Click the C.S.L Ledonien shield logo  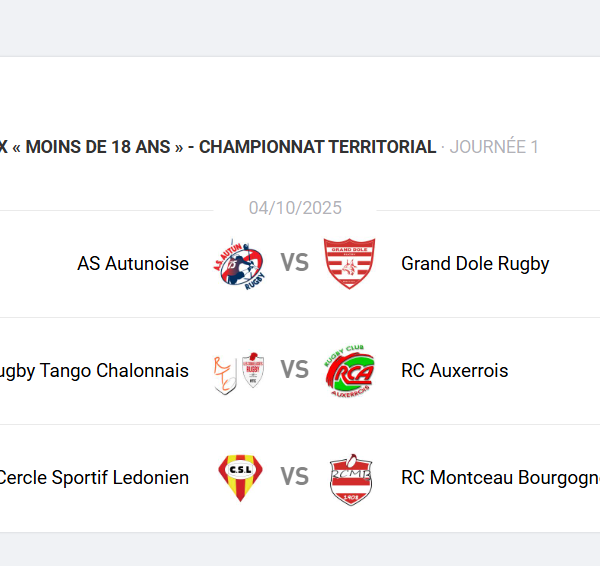[240, 477]
